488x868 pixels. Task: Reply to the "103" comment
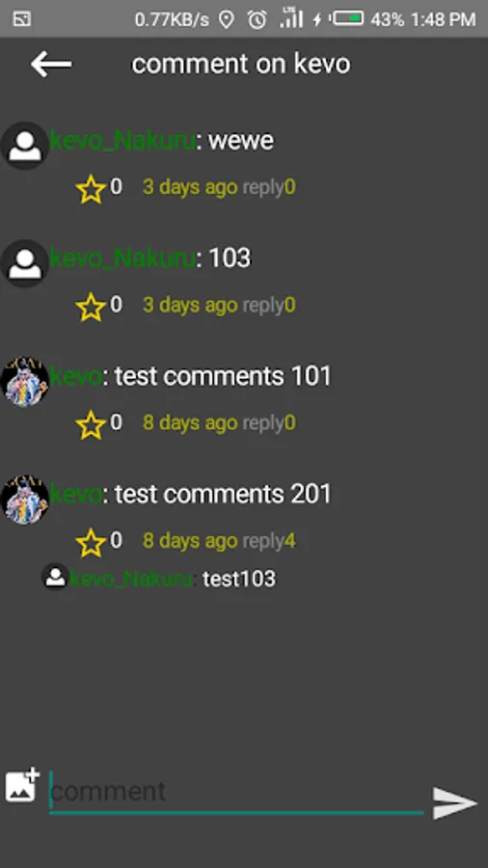[x=263, y=306]
